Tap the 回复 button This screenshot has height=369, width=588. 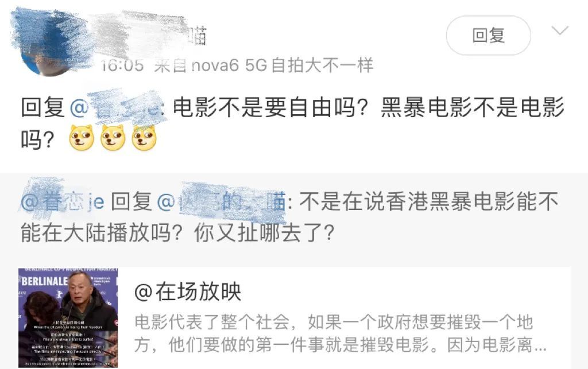pyautogui.click(x=488, y=36)
